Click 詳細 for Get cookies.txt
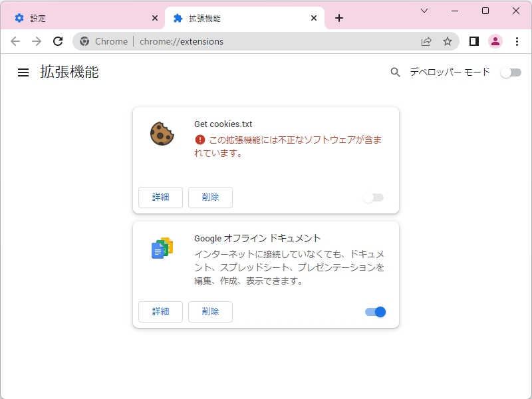The height and width of the screenshot is (399, 532). tap(160, 197)
